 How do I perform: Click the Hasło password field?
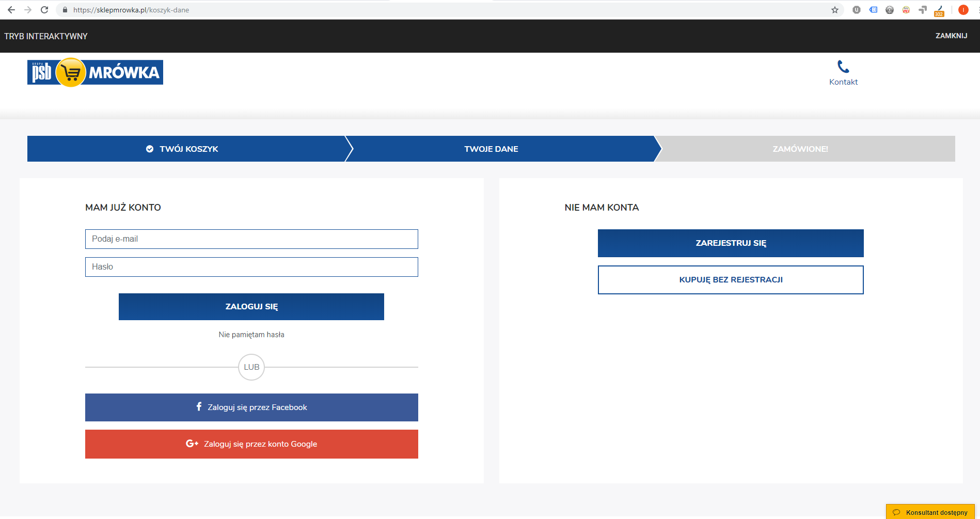click(251, 267)
